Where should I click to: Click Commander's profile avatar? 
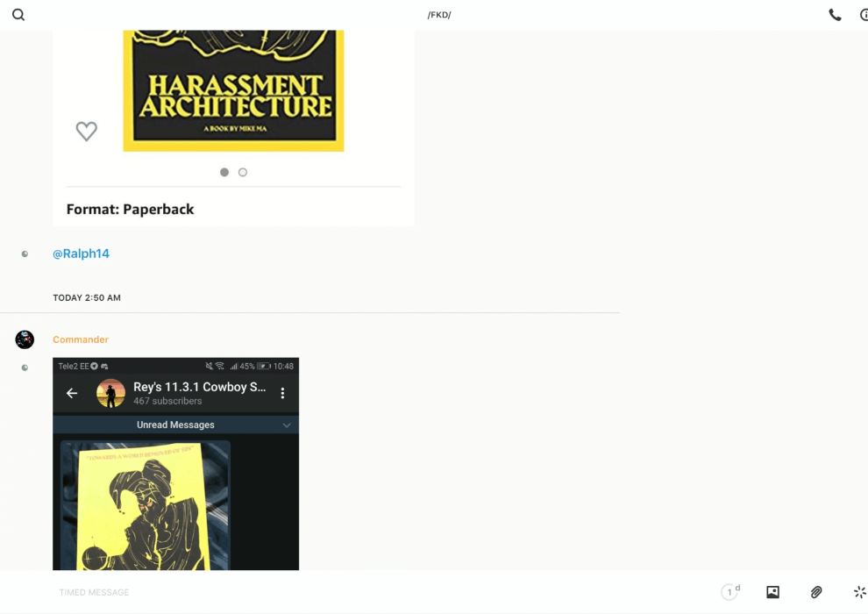pyautogui.click(x=25, y=339)
